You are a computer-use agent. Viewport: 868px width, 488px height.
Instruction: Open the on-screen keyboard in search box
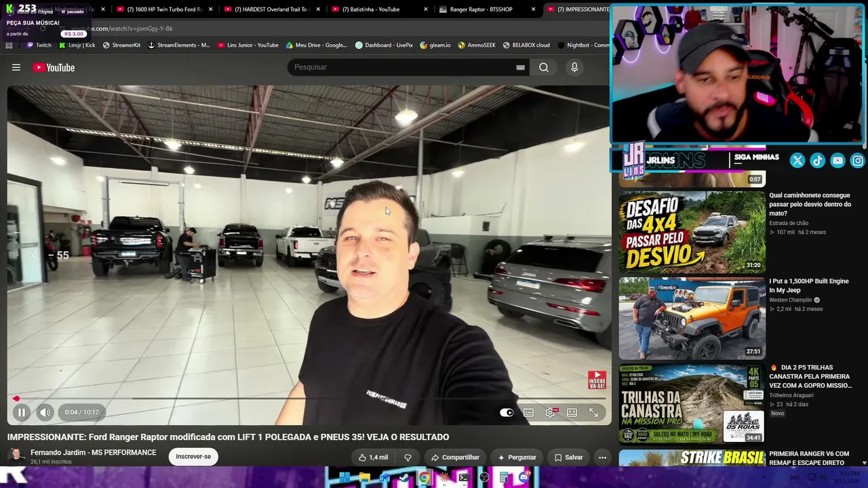tap(520, 67)
